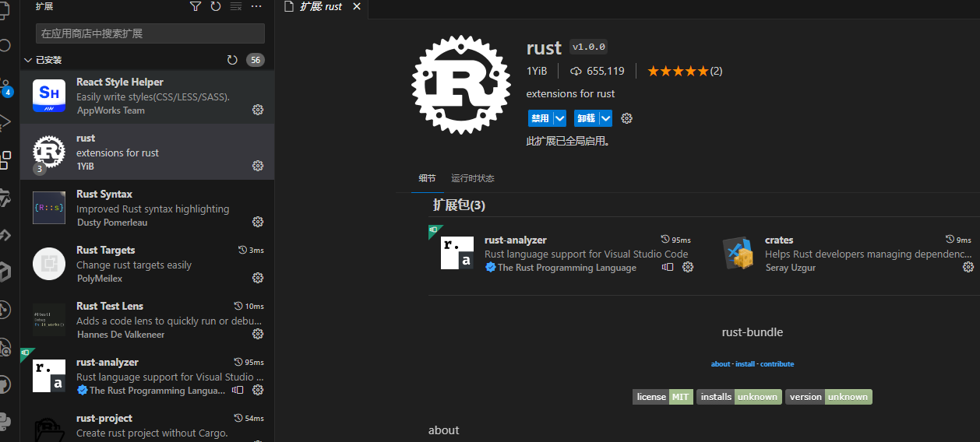The height and width of the screenshot is (442, 980).
Task: Click crates title in extension pack
Action: (779, 240)
